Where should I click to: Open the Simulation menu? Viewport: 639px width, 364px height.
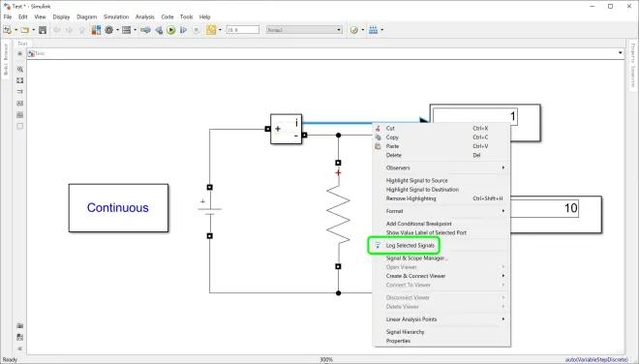[116, 17]
